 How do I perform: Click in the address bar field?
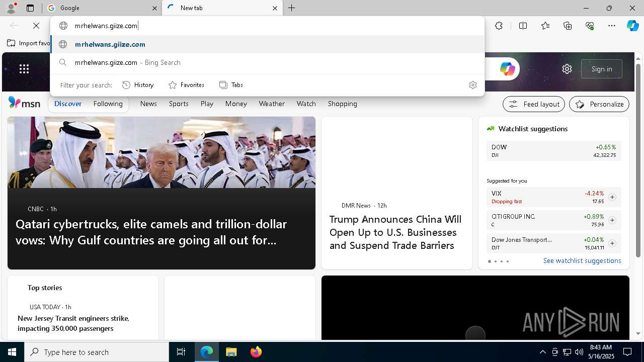(268, 26)
